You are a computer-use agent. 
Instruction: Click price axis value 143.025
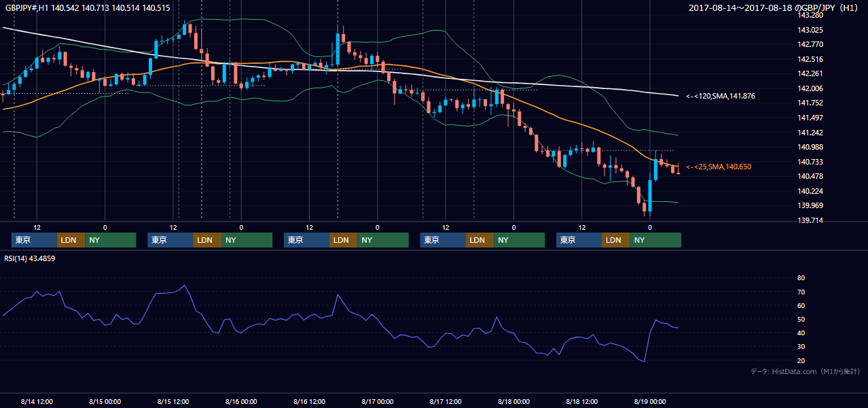tap(810, 30)
